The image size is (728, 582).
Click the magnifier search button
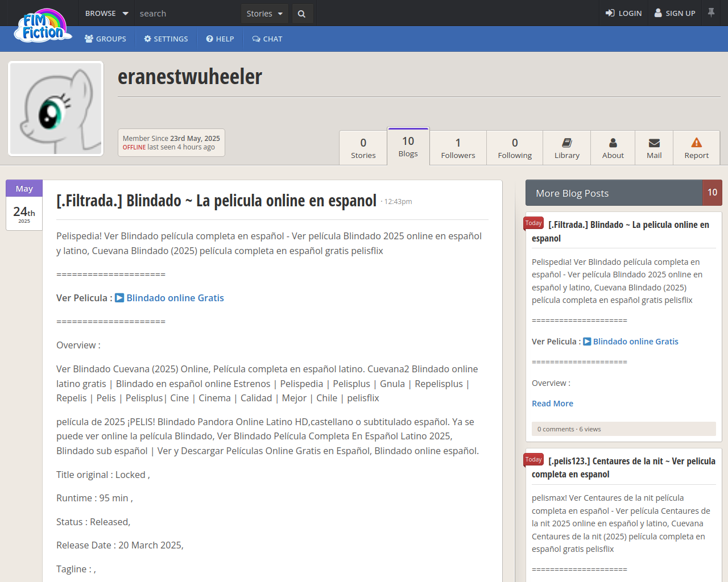point(302,14)
